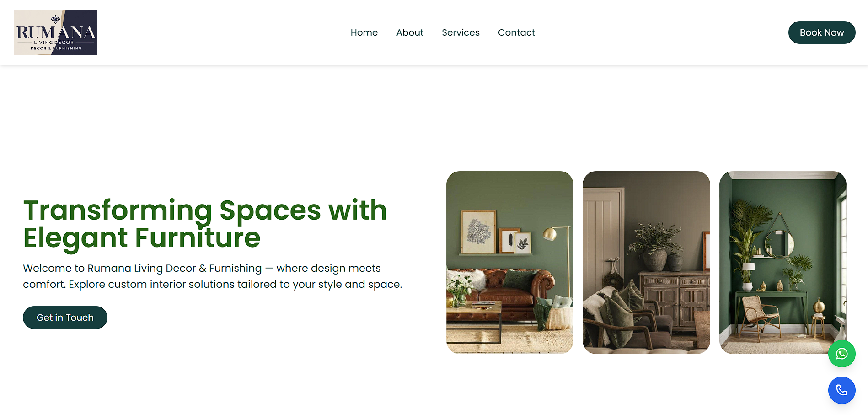Click the Book Now button

[822, 32]
